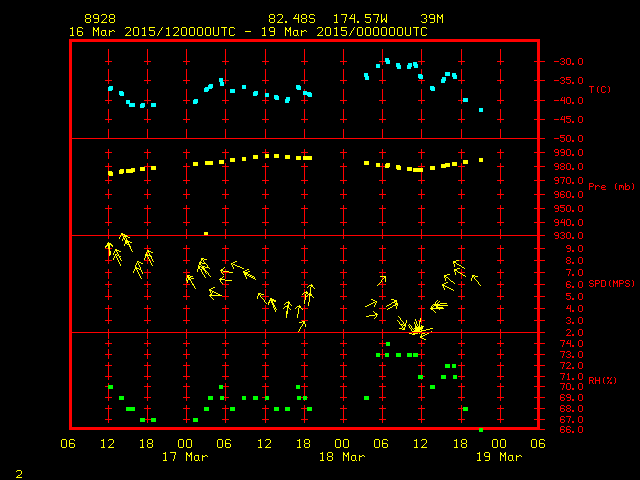Click the end date 19 Mar 2015/000000UTC
This screenshot has height=480, width=640.
click(x=353, y=31)
